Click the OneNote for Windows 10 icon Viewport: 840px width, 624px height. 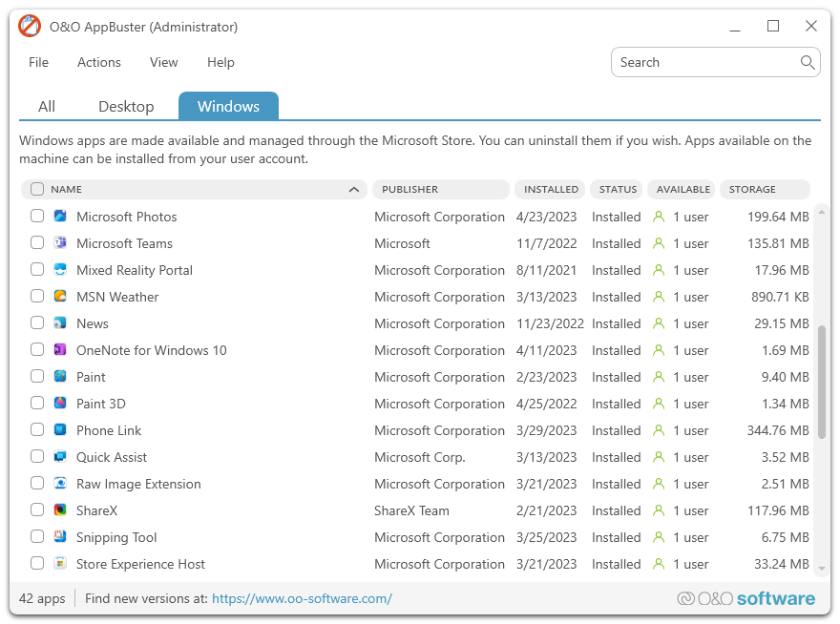(60, 350)
